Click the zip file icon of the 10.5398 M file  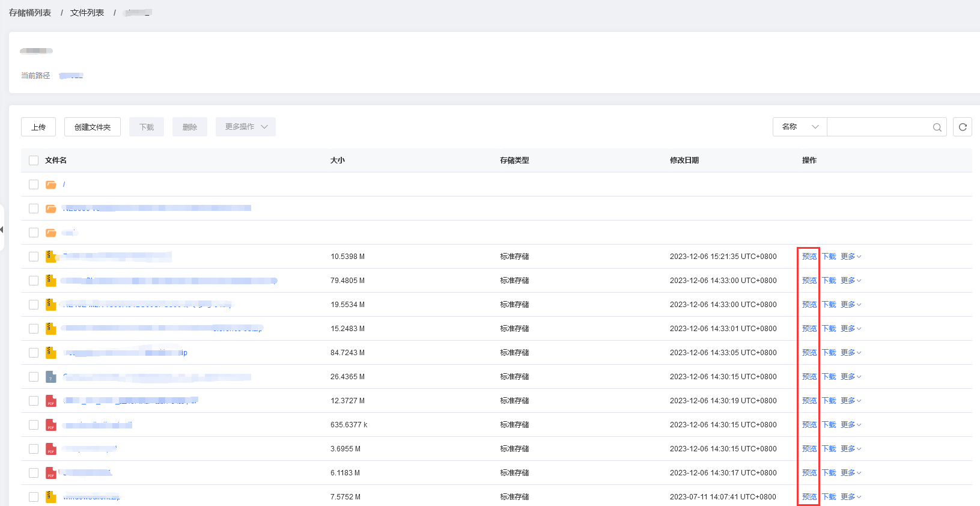point(51,257)
